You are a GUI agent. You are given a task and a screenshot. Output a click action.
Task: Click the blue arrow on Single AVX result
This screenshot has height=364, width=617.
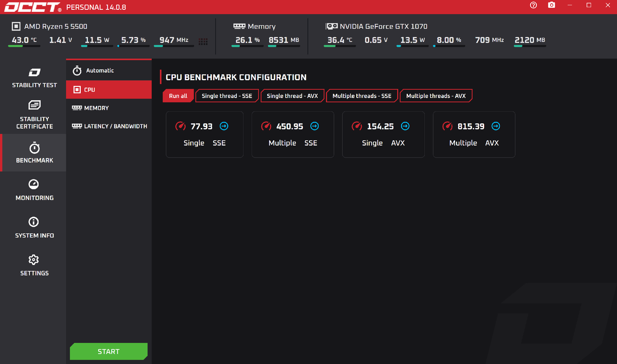pos(405,126)
